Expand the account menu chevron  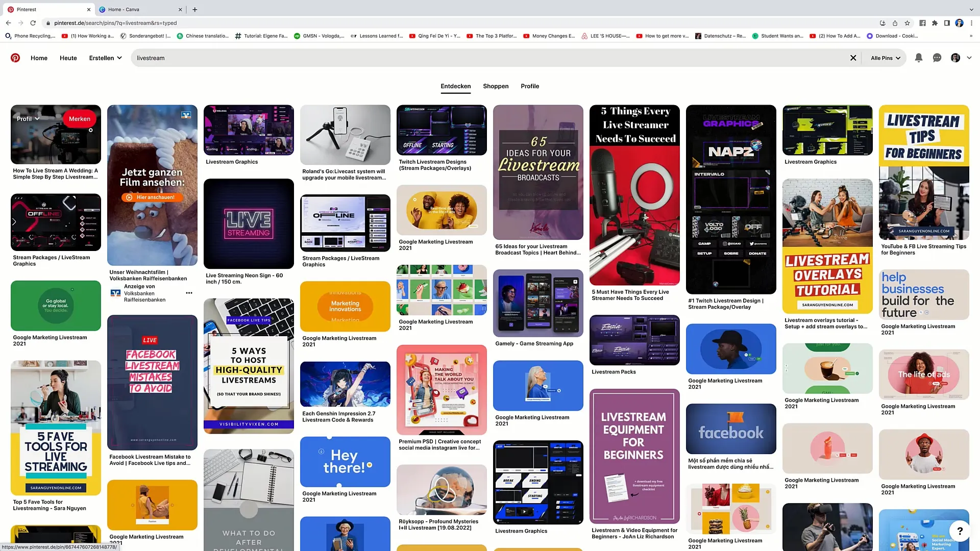coord(969,58)
